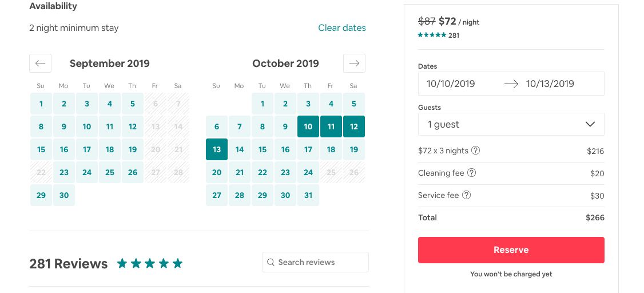Select October 10 in the calendar
644x293 pixels.
[x=308, y=126]
